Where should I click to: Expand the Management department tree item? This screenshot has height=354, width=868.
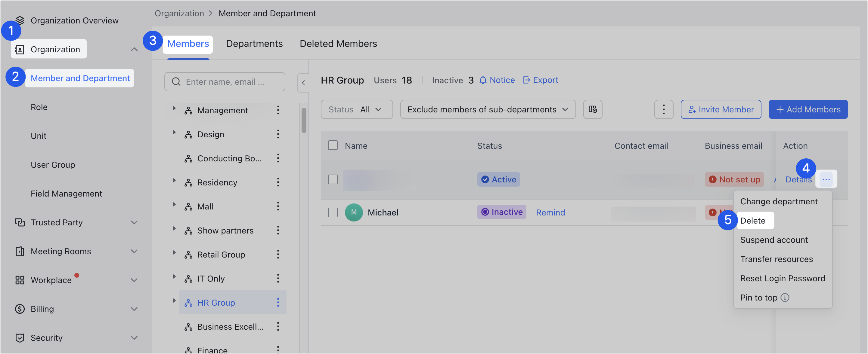click(175, 110)
